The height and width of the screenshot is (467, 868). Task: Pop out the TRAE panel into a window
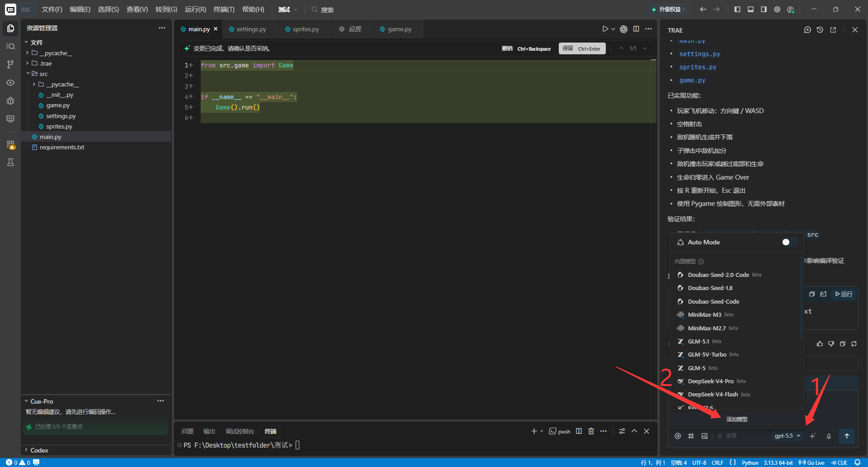pyautogui.click(x=833, y=30)
